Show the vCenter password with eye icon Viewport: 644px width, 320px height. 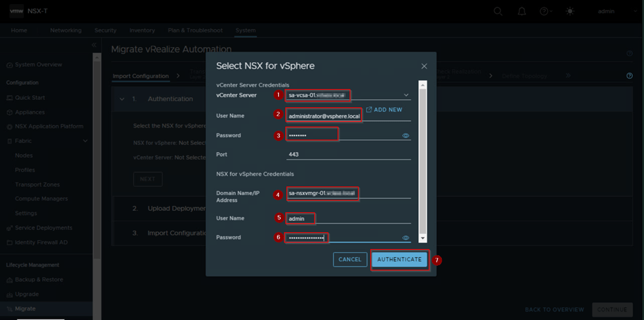point(406,136)
